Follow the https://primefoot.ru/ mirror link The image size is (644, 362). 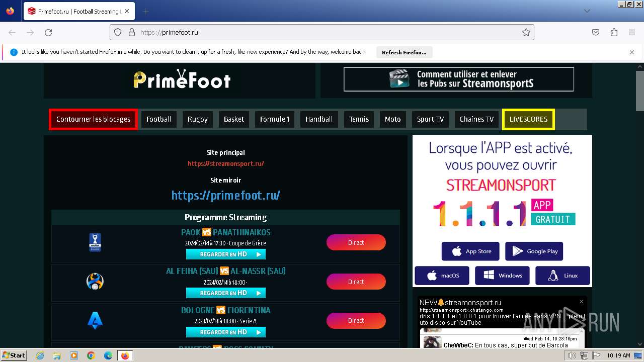click(x=226, y=195)
